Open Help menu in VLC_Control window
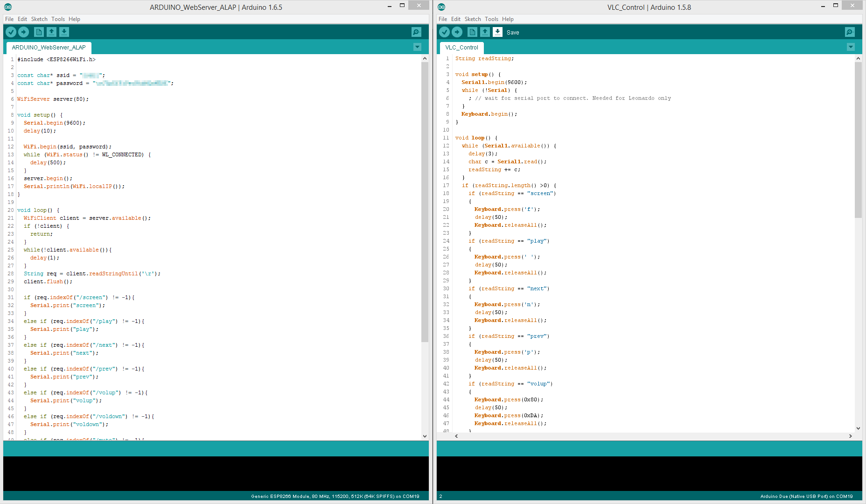The width and height of the screenshot is (866, 504). 508,19
